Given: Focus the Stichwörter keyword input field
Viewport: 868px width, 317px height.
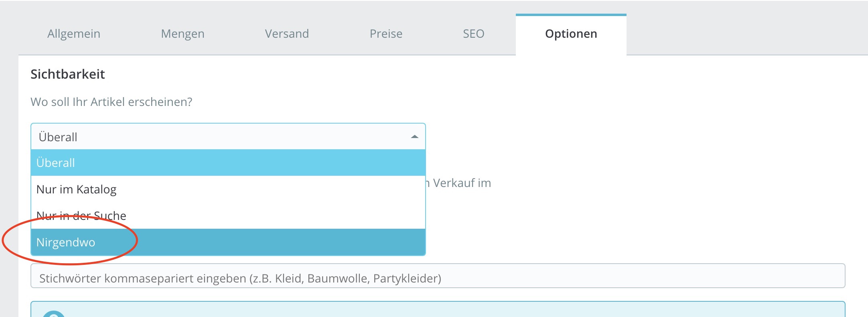Looking at the screenshot, I should click(437, 278).
